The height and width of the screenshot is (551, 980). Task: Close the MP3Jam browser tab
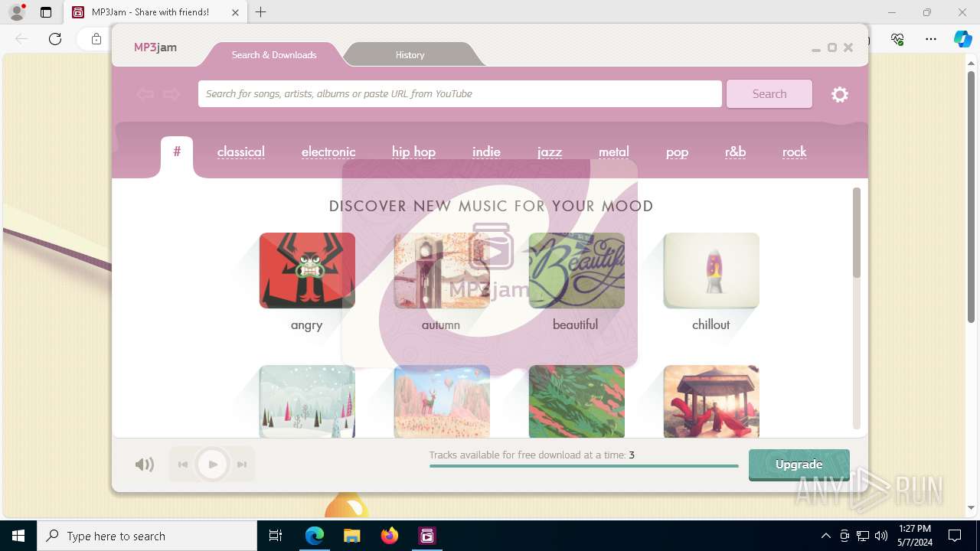235,12
